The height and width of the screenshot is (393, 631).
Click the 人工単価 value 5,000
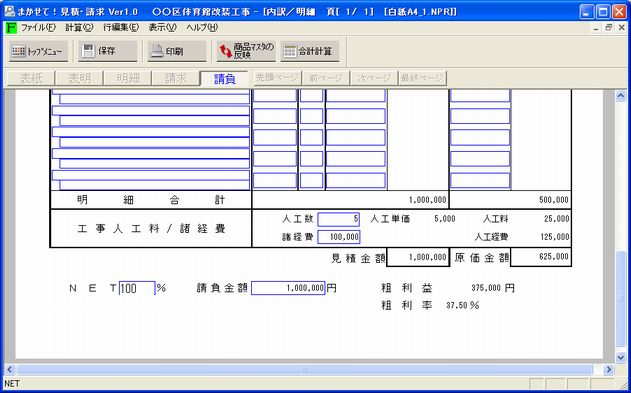[445, 219]
